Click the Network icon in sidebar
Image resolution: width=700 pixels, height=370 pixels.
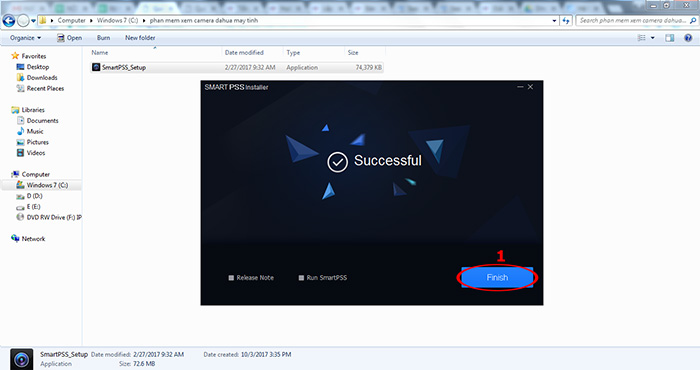15,238
